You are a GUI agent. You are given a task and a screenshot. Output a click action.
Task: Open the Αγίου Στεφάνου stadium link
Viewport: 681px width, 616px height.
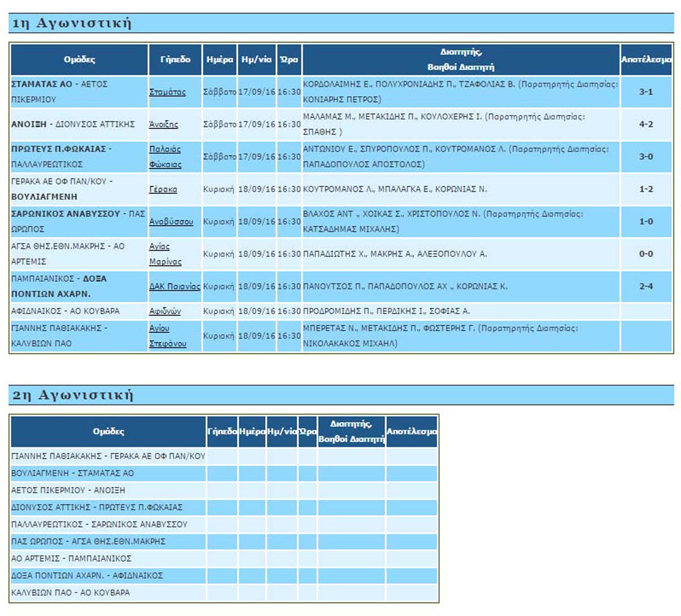coord(167,336)
